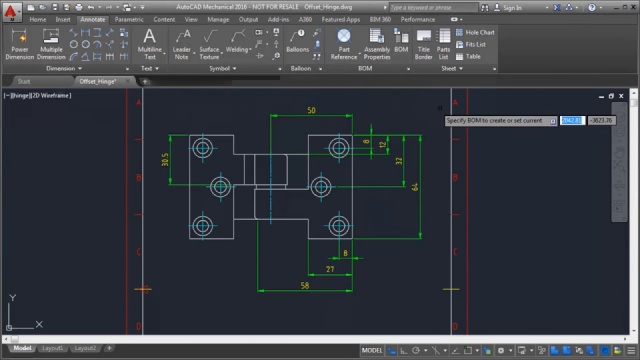Insert a Table from Sheet panel

(x=468, y=57)
